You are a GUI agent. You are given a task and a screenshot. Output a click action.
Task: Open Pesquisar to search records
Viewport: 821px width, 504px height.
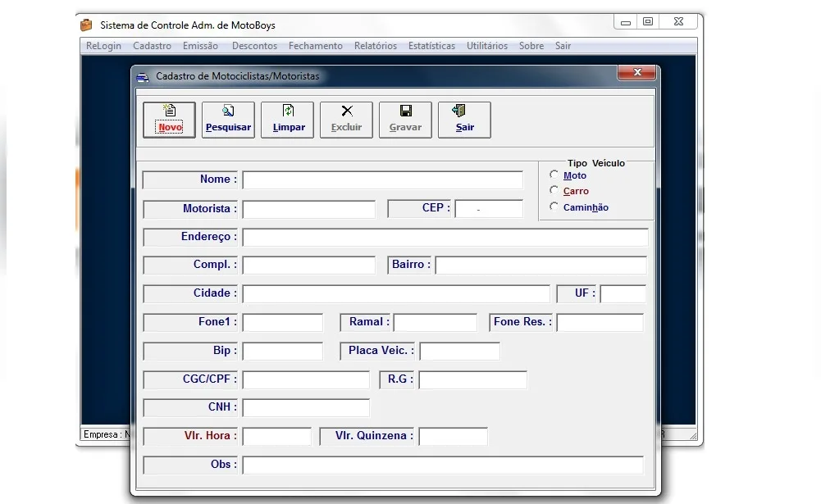[228, 120]
